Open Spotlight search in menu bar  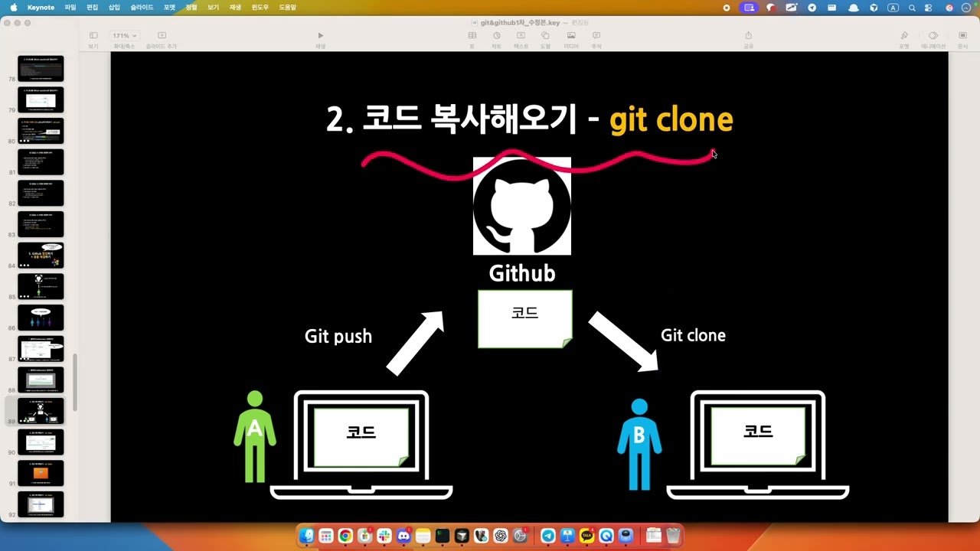(x=912, y=8)
